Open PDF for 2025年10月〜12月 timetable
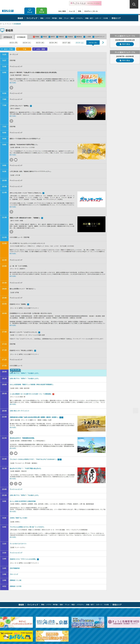Viewport: 140px width, 644px height. pos(125,44)
